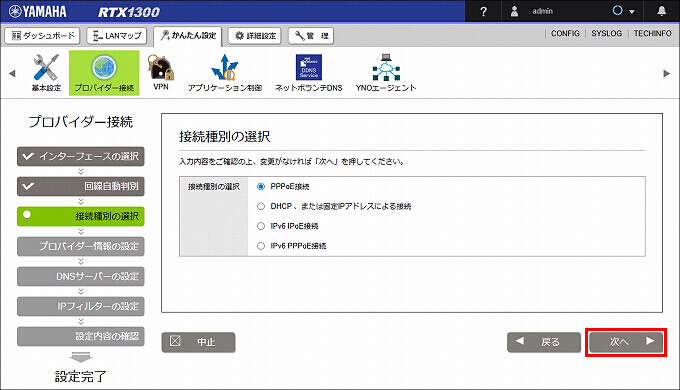Open the SYSLOG link

(607, 33)
